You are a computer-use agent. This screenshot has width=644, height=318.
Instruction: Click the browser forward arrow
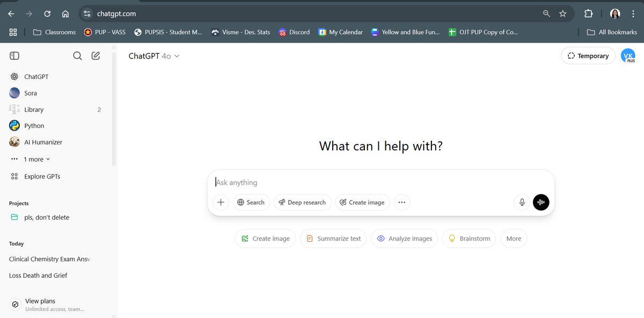(x=29, y=13)
